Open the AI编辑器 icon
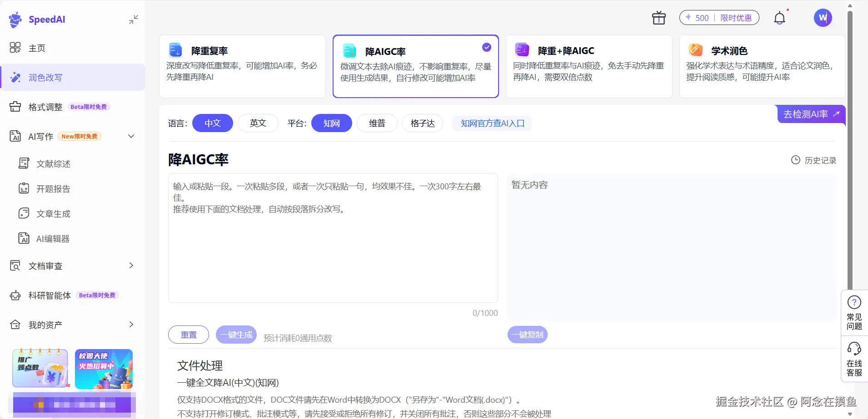The height and width of the screenshot is (419, 868). tap(24, 238)
